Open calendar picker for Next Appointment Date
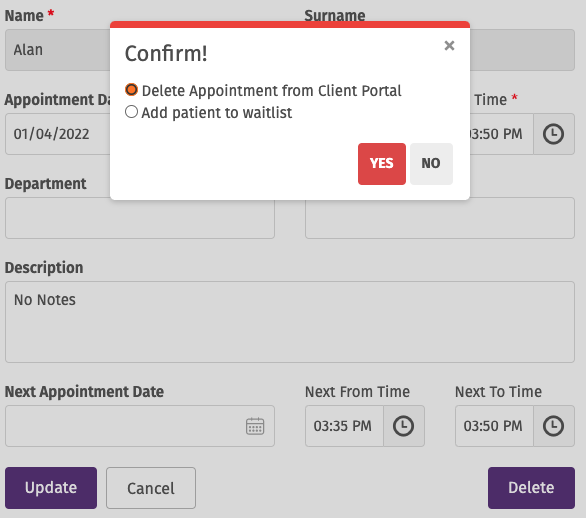586x518 pixels. click(255, 426)
